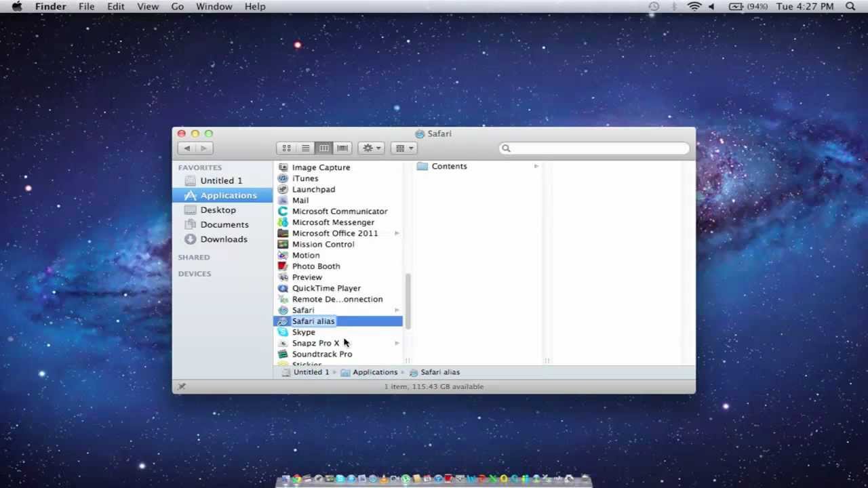This screenshot has width=868, height=488.
Task: Open the Time Machine menu bar icon
Action: (x=654, y=7)
